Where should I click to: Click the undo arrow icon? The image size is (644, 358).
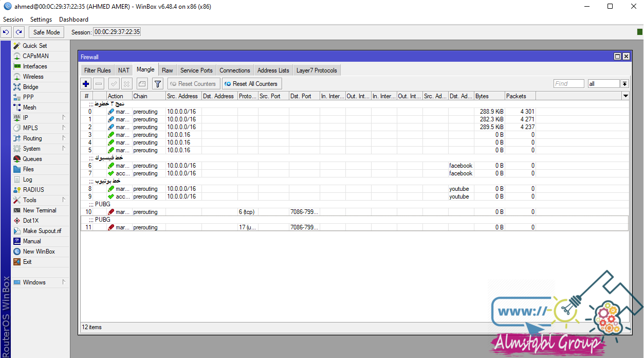tap(6, 32)
